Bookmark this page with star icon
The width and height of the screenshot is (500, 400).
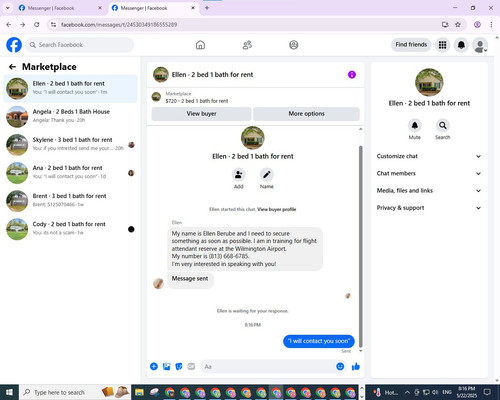pyautogui.click(x=458, y=24)
